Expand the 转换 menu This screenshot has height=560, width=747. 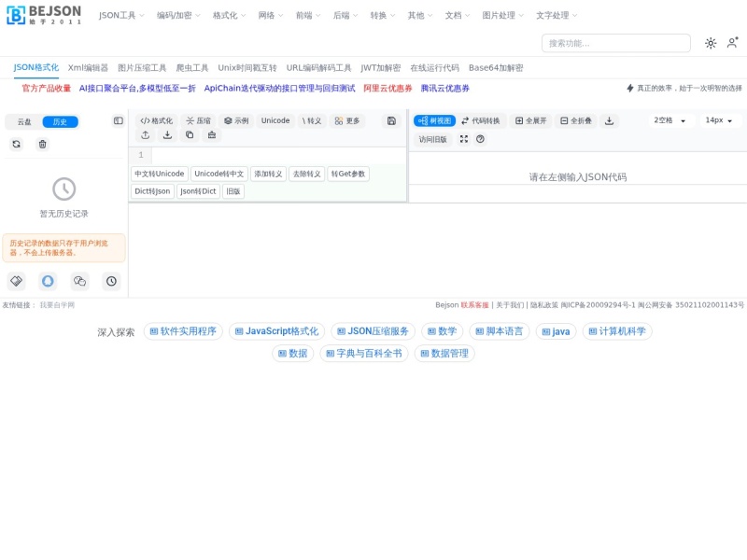coord(383,15)
